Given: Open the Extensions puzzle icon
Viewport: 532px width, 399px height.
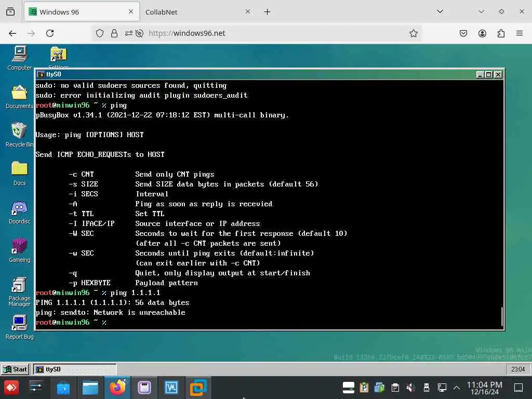Looking at the screenshot, I should click(501, 33).
